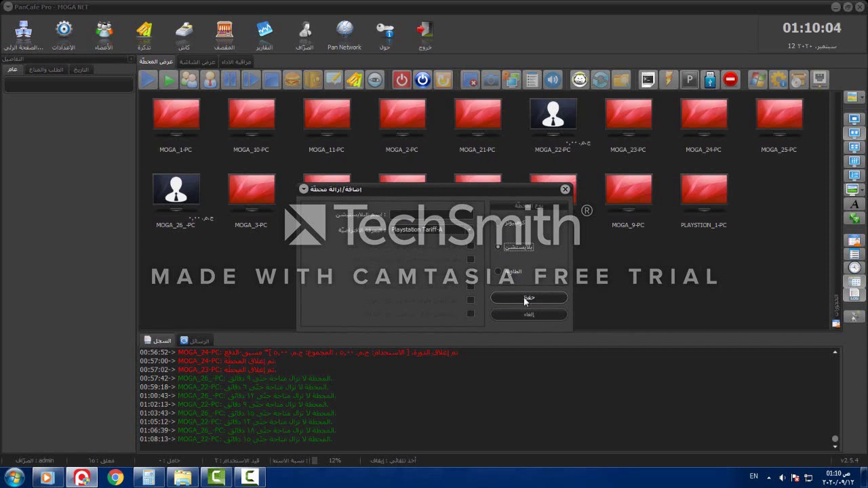Open the Cashier icon
The height and width of the screenshot is (488, 868).
coord(304,35)
